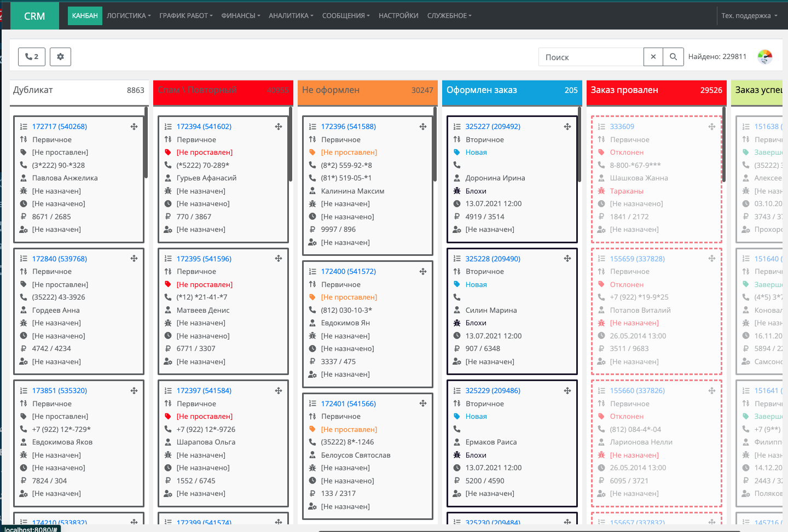
Task: Click the move handle on card 172717 (540268)
Action: (134, 127)
